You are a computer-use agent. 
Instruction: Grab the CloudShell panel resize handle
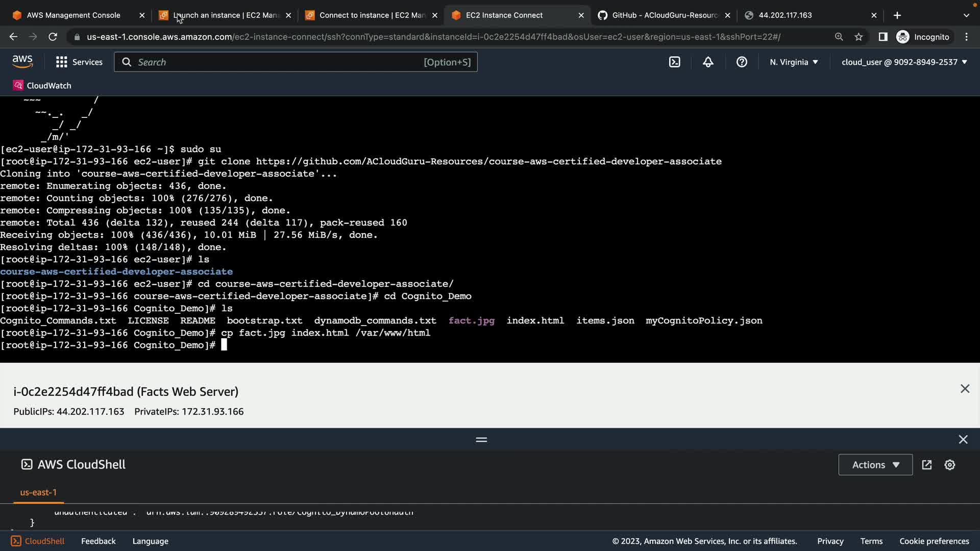pyautogui.click(x=481, y=439)
